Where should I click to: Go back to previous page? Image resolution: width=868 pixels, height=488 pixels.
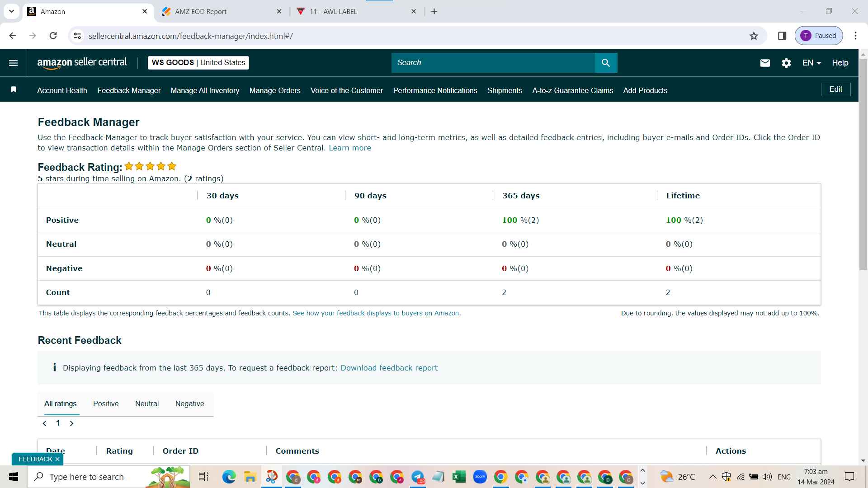(x=13, y=36)
